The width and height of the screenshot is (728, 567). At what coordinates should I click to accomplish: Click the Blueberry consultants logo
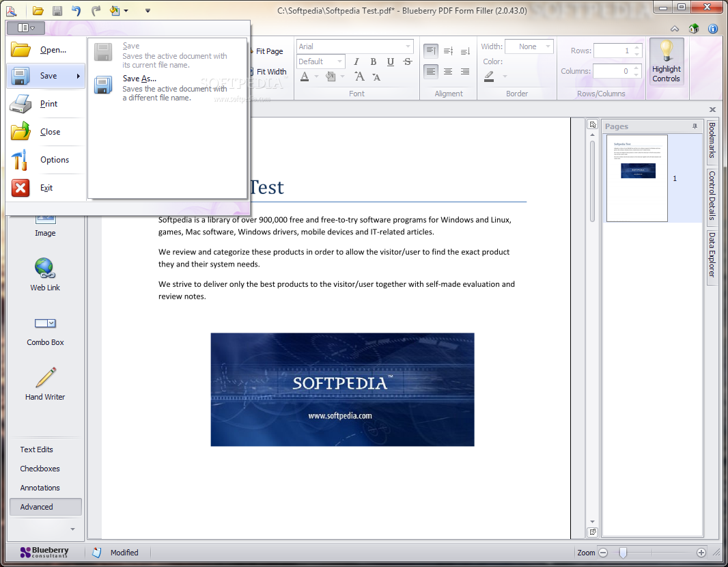(44, 552)
